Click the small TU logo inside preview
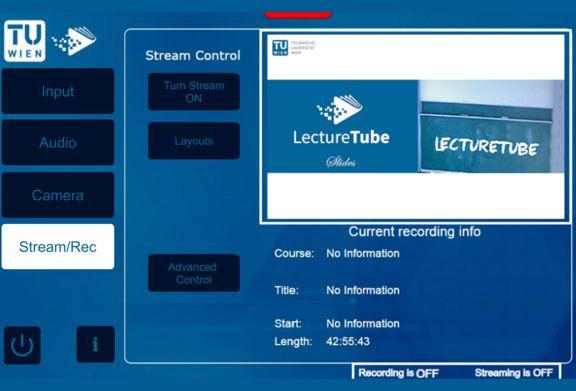 point(280,48)
